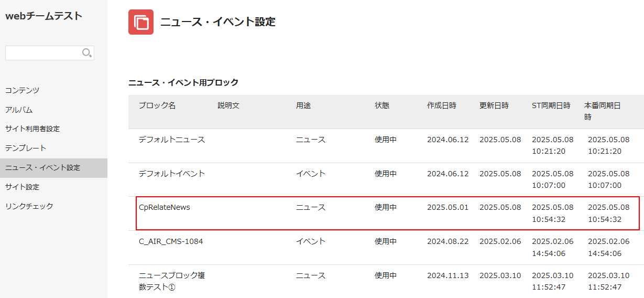
Task: Click the ブロック名 column header
Action: coord(157,105)
